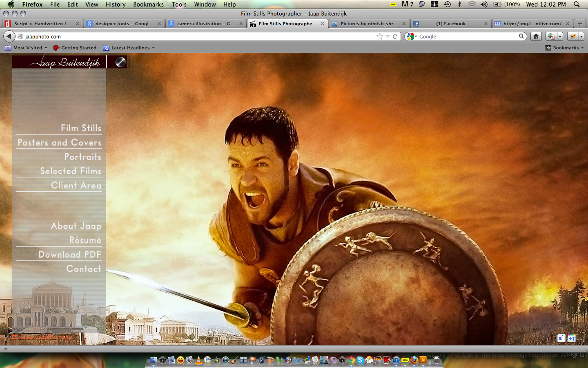
Task: Expand the Latest Headlines feed folder
Action: [129, 48]
